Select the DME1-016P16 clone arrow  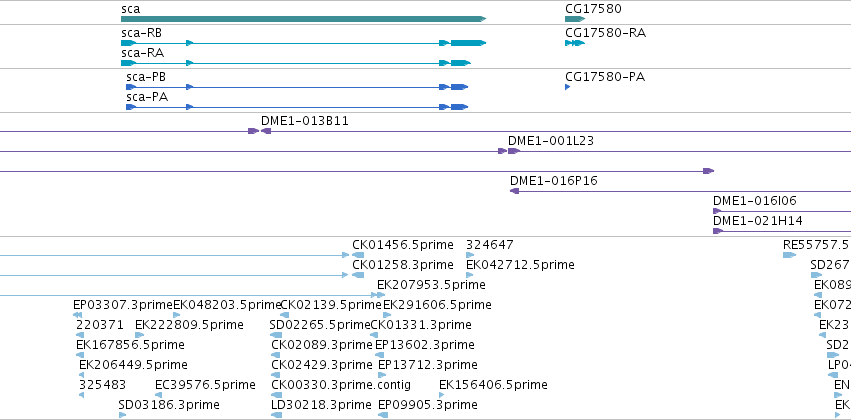[515, 191]
